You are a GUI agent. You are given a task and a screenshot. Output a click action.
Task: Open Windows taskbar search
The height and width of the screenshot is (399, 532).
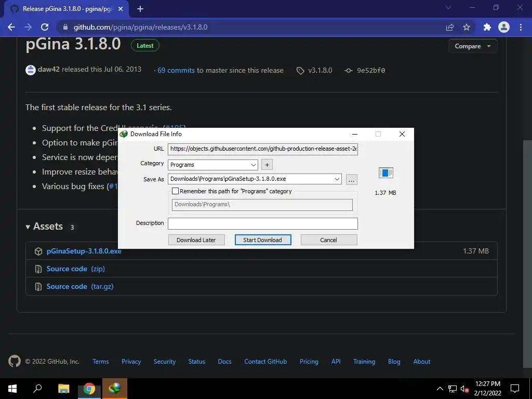click(37, 389)
